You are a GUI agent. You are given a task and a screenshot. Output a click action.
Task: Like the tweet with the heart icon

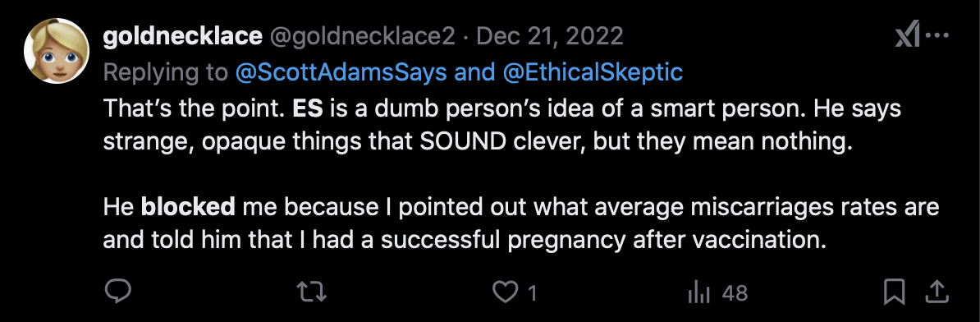(504, 292)
